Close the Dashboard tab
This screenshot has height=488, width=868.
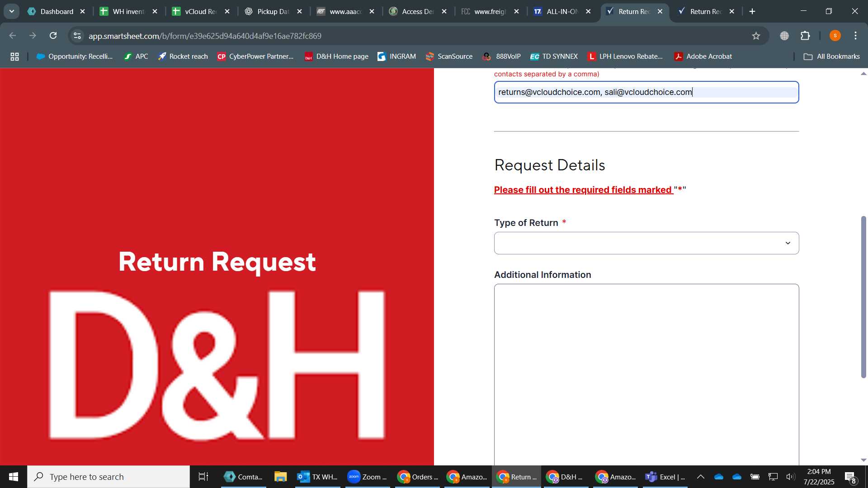pyautogui.click(x=83, y=11)
